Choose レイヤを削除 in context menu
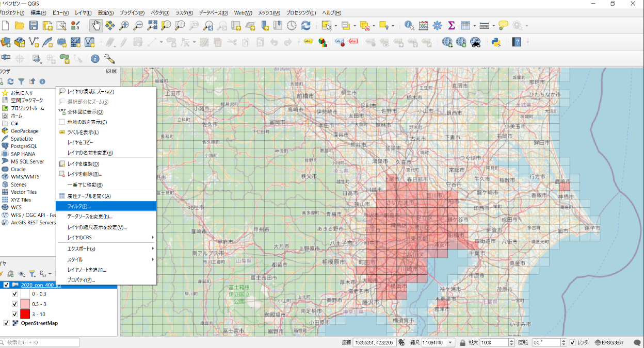This screenshot has width=644, height=348. [106, 174]
